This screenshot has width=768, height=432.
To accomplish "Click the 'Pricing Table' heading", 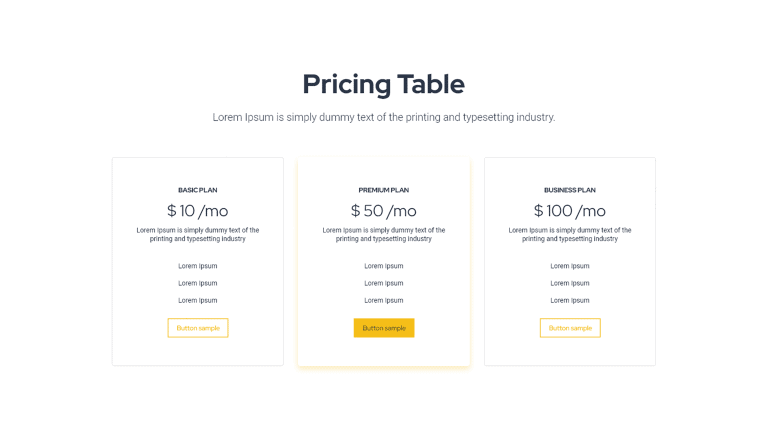I will tap(383, 84).
